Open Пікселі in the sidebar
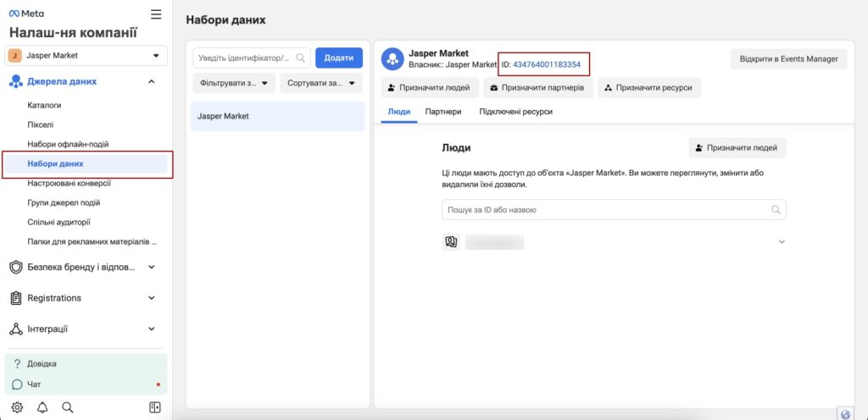This screenshot has height=420, width=868. [x=41, y=124]
